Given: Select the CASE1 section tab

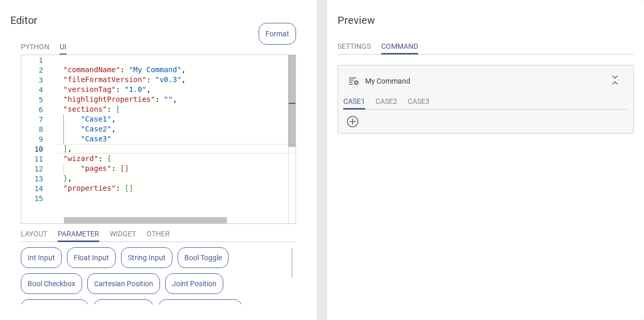Looking at the screenshot, I should [x=354, y=101].
